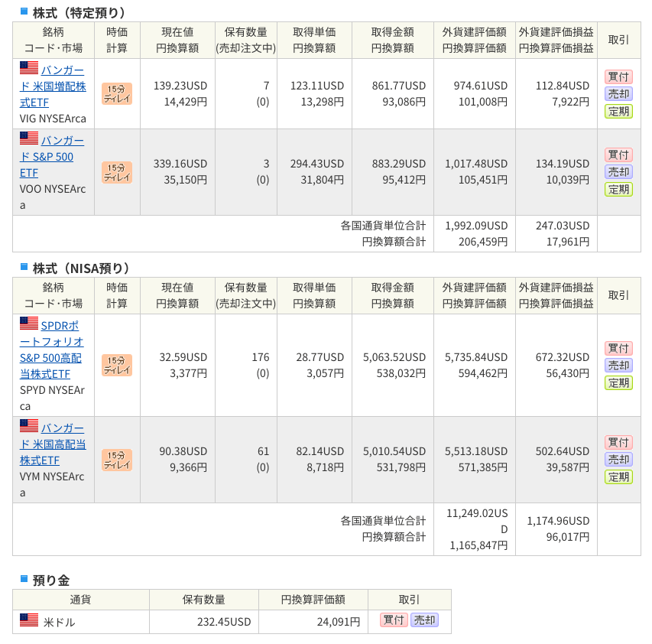This screenshot has height=644, width=652.
Task: Click the 買付 button in the VYM row
Action: (618, 443)
